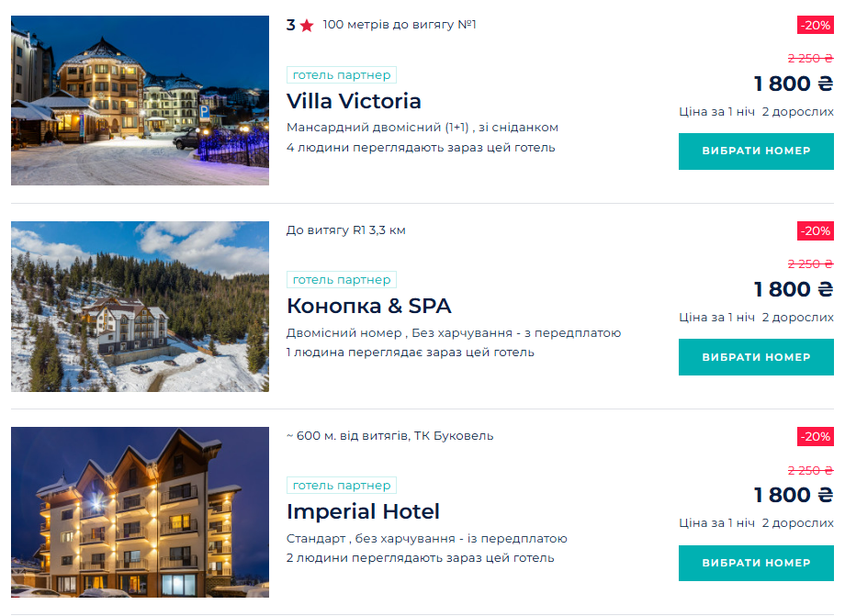Click the Villa Victoria hotel title
The image size is (845, 616).
click(x=354, y=101)
